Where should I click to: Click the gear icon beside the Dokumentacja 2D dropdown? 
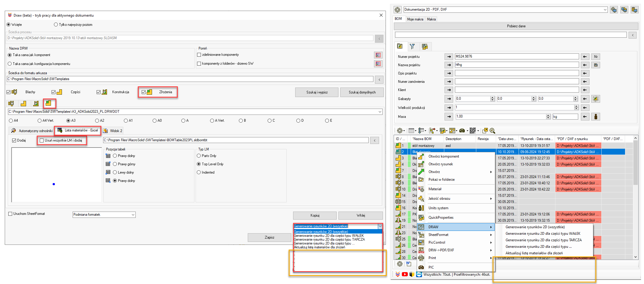coord(397,10)
